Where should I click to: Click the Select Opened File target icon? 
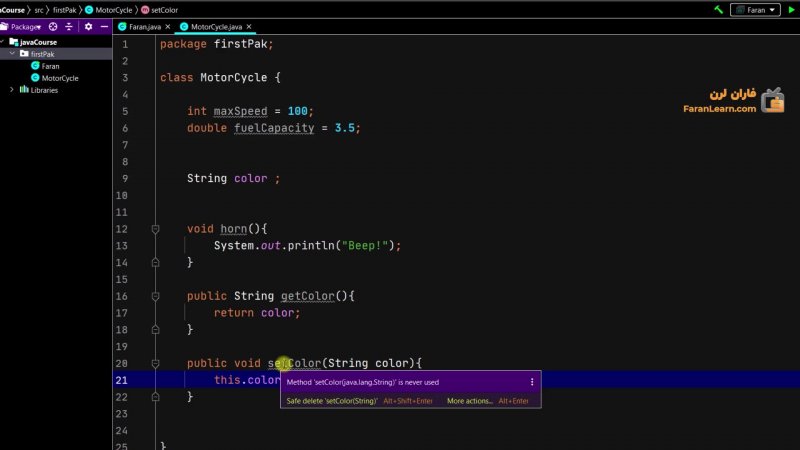(x=53, y=26)
